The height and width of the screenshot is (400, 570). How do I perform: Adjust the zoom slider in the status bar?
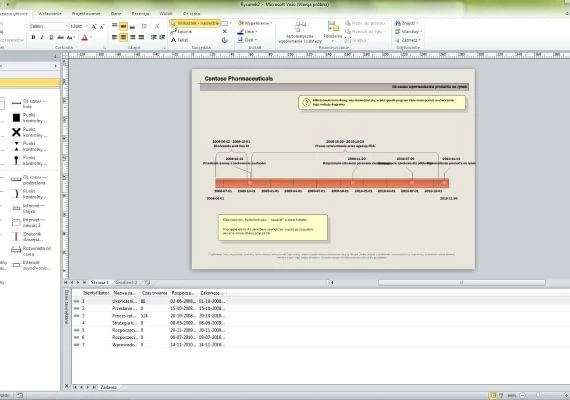(538, 395)
